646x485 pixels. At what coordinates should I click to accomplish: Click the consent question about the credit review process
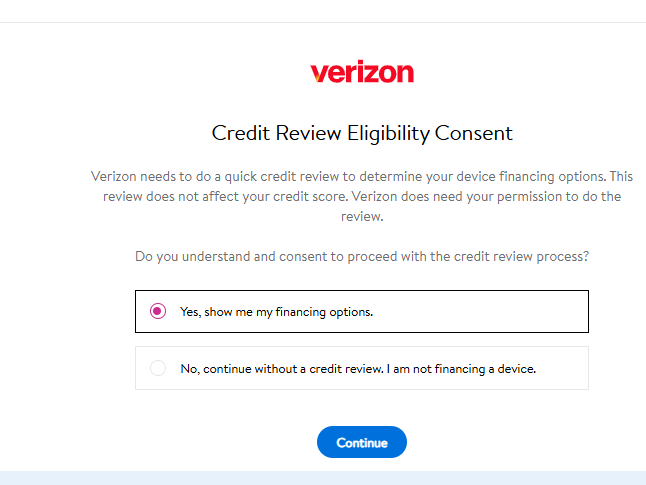click(362, 256)
